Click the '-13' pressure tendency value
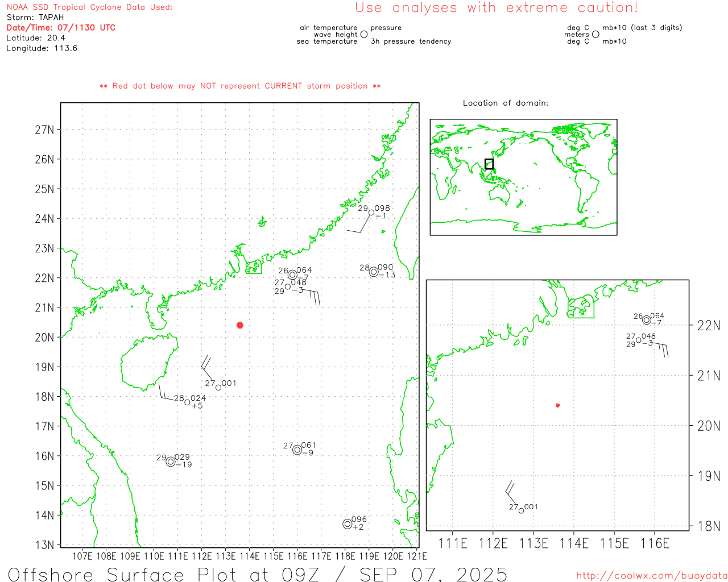Viewport: 728px width, 582px height. click(x=387, y=275)
